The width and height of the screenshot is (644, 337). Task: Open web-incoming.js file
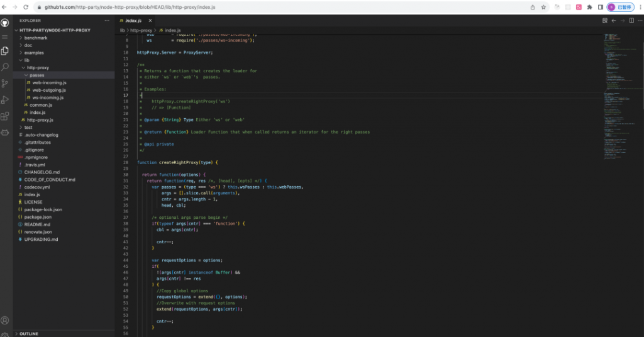coord(64,82)
